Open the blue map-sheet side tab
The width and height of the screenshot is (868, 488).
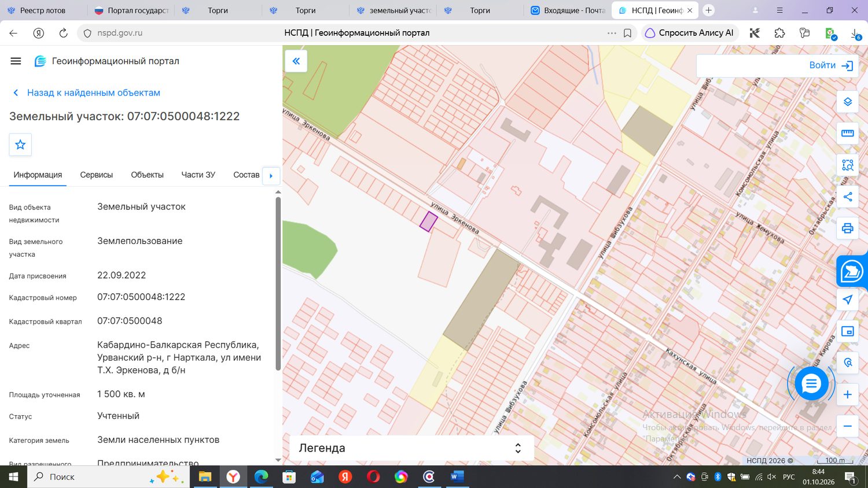tap(852, 271)
